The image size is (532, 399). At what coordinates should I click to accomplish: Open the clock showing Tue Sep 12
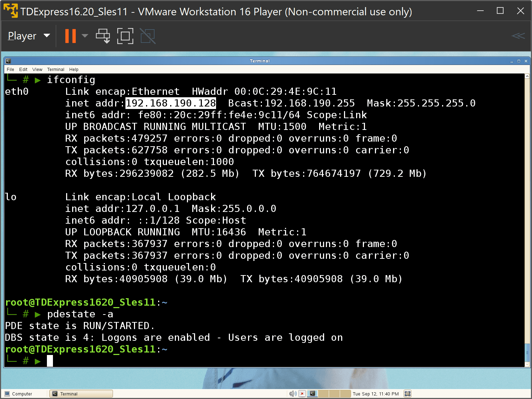(376, 394)
